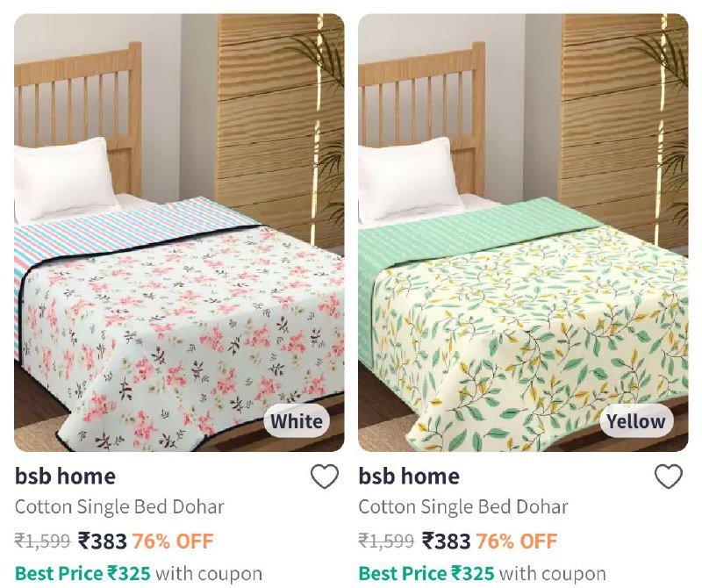Tap ₹383 price of the Yellow dohar
Screen dimensions: 702x588
point(447,541)
